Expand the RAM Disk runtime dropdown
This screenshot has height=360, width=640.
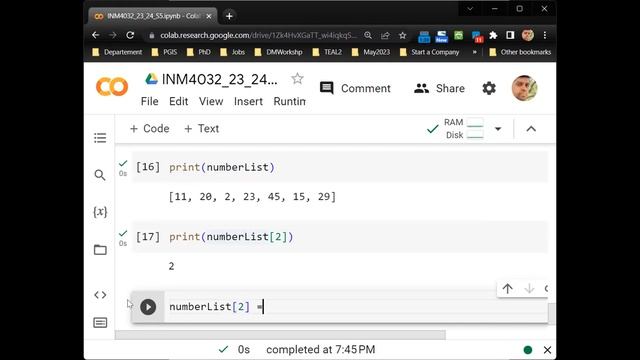point(498,129)
